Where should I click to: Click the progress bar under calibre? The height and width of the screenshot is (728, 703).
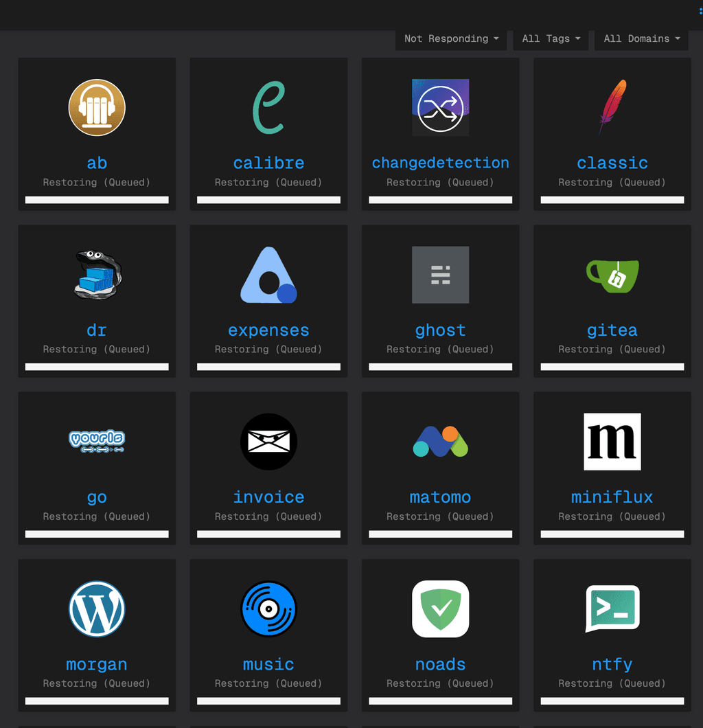(x=268, y=200)
